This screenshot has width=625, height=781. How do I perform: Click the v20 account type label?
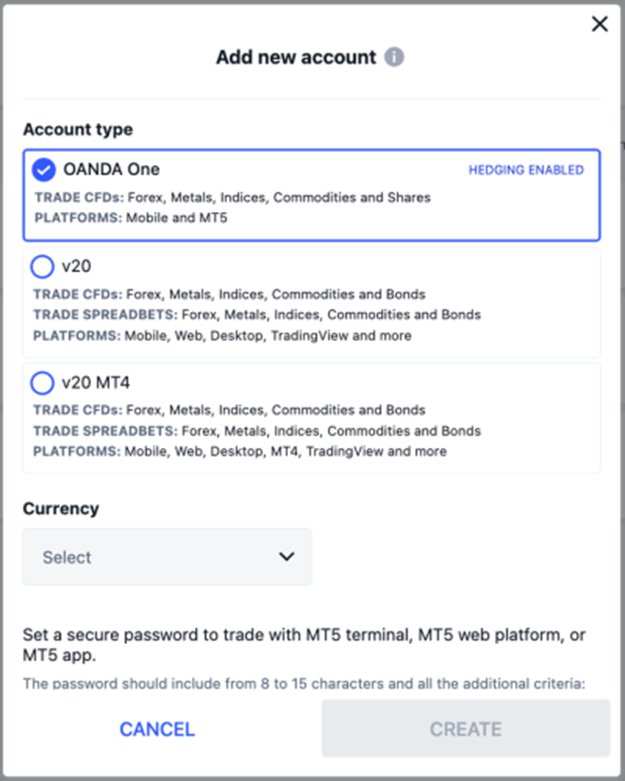(76, 267)
